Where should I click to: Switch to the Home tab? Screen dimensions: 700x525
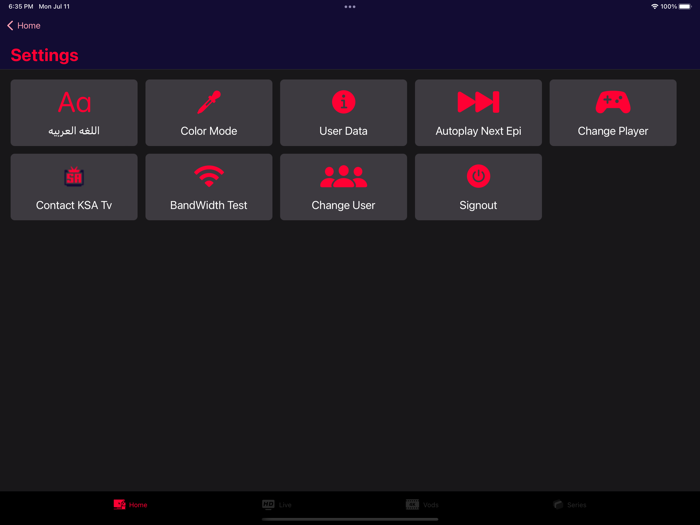tap(130, 504)
